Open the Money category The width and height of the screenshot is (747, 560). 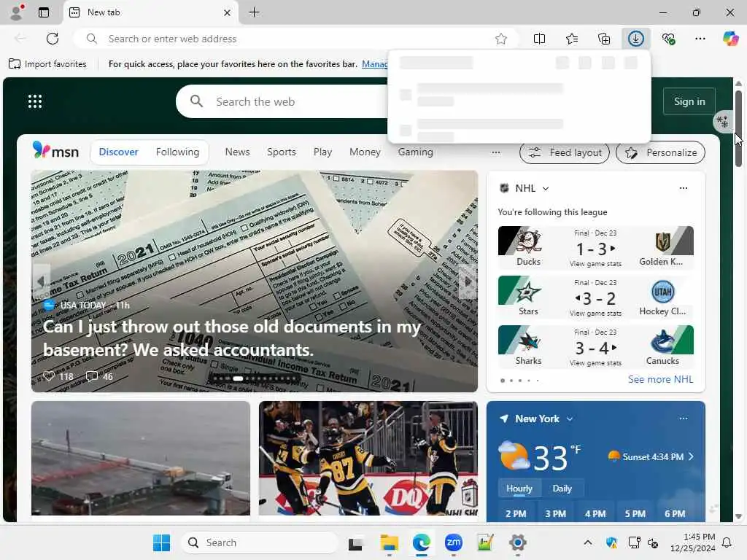tap(365, 152)
